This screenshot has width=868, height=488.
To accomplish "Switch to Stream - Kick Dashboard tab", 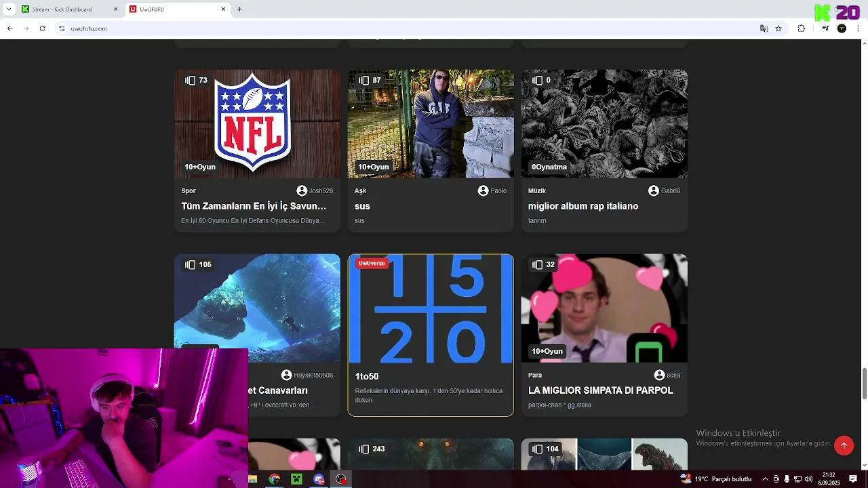I will (x=68, y=9).
